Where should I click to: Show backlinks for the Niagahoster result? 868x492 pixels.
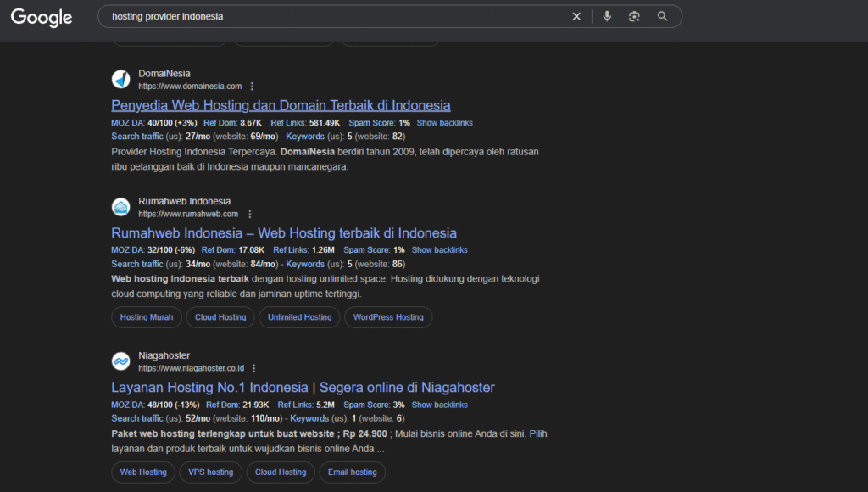click(440, 405)
